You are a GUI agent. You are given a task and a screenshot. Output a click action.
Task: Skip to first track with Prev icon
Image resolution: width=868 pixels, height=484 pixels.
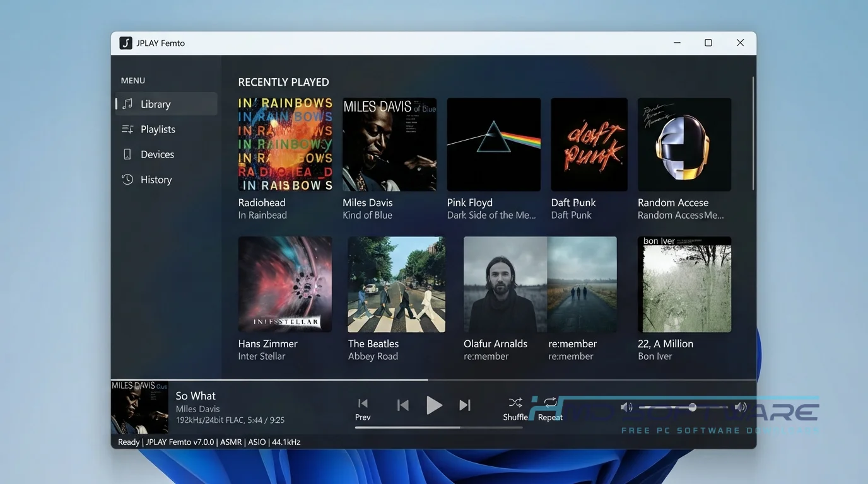pyautogui.click(x=363, y=403)
